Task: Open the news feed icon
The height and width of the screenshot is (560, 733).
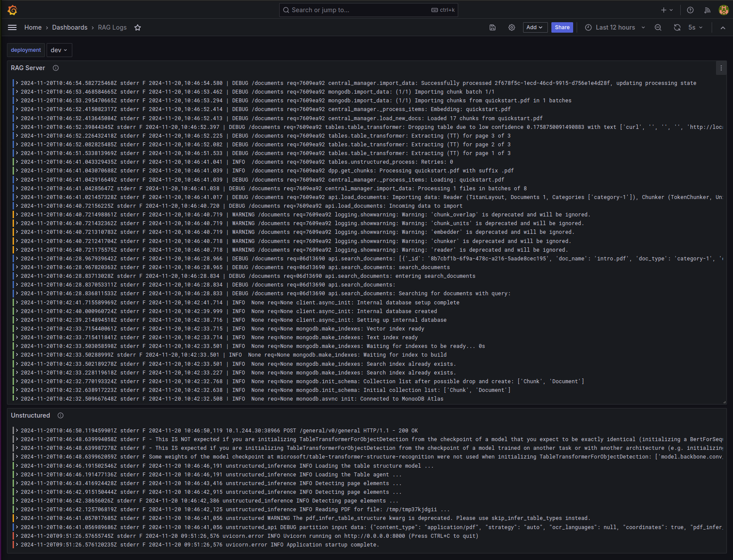Action: coord(707,10)
